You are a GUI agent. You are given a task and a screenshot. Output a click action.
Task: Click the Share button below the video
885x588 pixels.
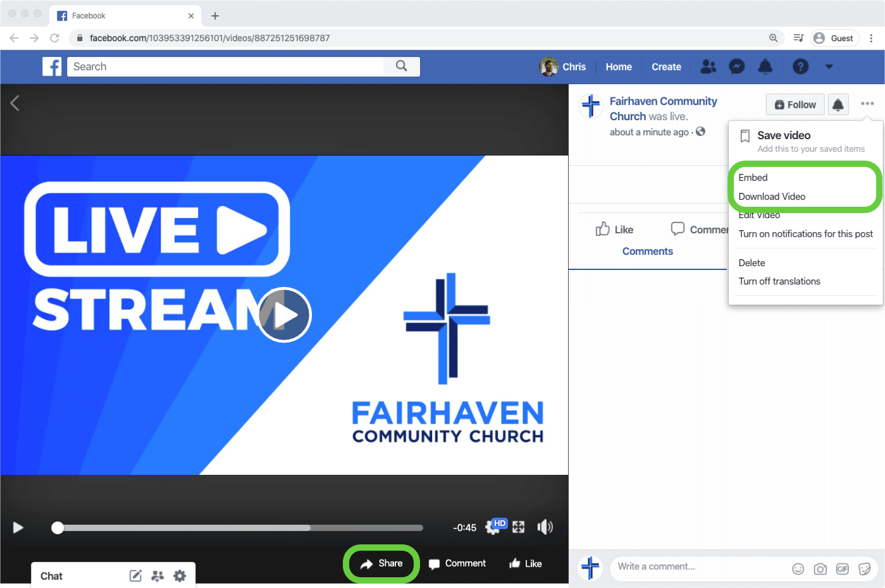click(x=381, y=563)
